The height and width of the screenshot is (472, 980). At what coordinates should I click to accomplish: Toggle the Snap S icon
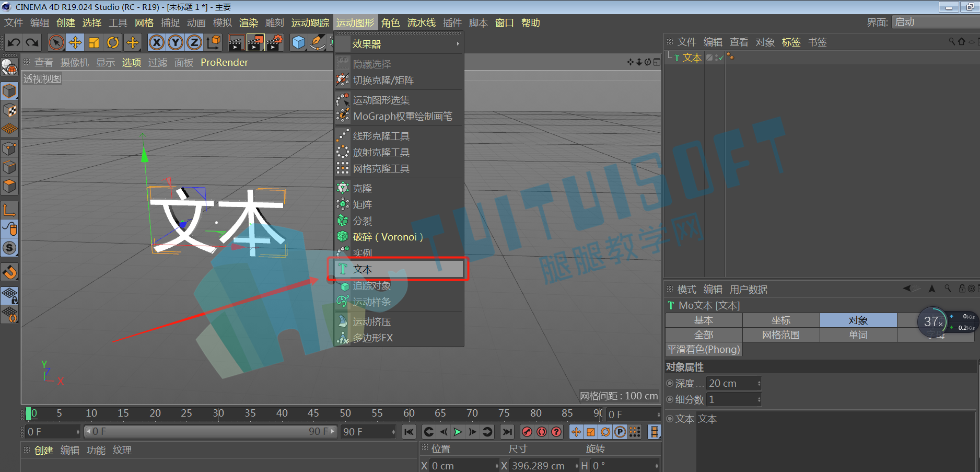[x=9, y=248]
